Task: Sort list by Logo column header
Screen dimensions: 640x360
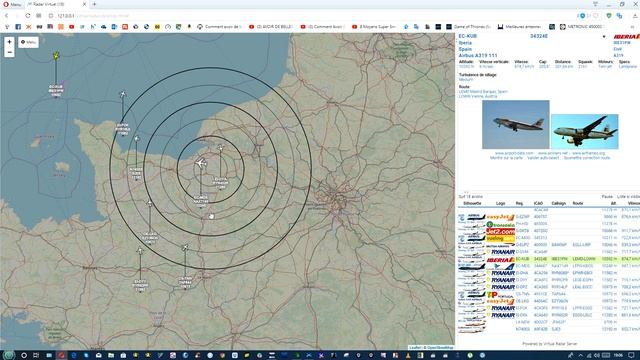Action: (500, 203)
